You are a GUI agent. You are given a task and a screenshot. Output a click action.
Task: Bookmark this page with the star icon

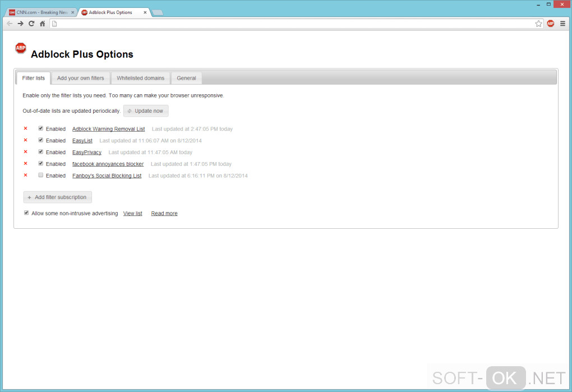[x=538, y=24]
